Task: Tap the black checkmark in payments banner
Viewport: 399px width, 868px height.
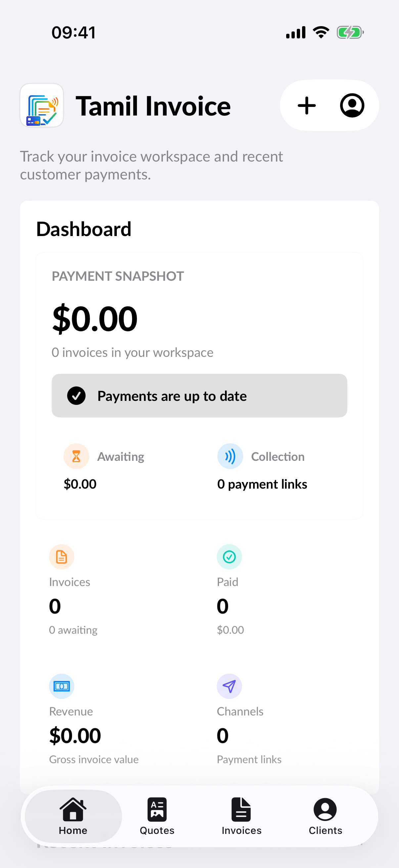Action: click(76, 396)
